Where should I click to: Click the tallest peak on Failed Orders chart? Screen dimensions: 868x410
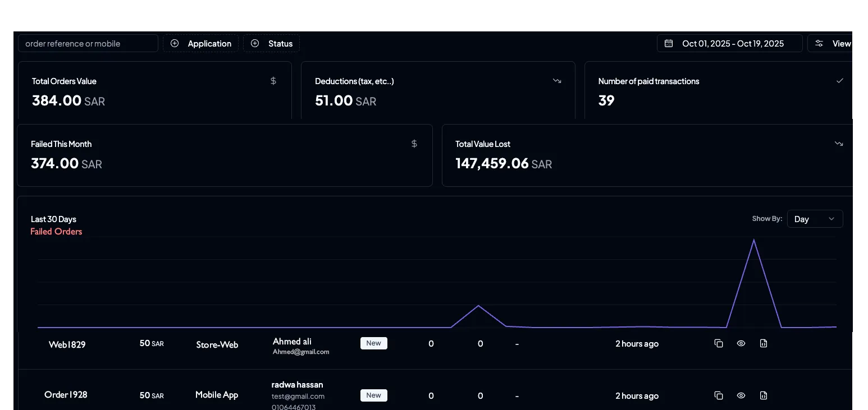753,241
